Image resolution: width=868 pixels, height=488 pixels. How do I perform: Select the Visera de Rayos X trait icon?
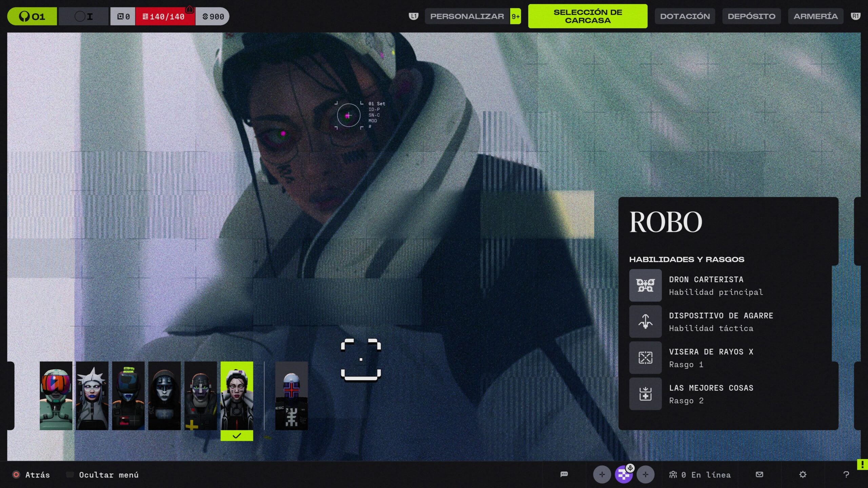tap(645, 358)
